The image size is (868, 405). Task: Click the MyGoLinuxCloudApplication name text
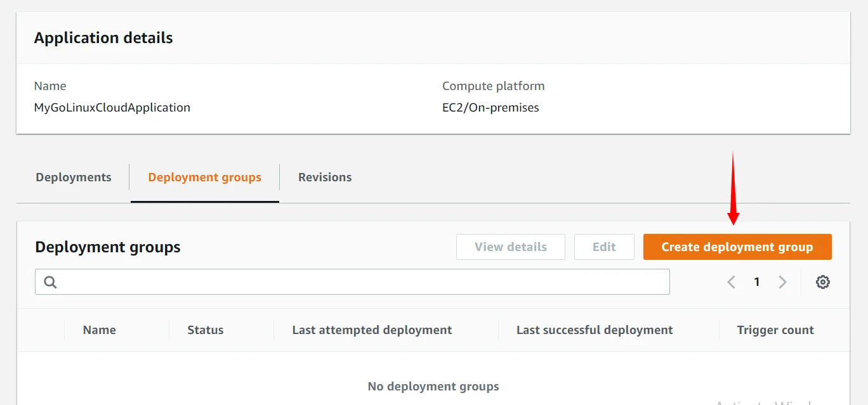pos(112,108)
